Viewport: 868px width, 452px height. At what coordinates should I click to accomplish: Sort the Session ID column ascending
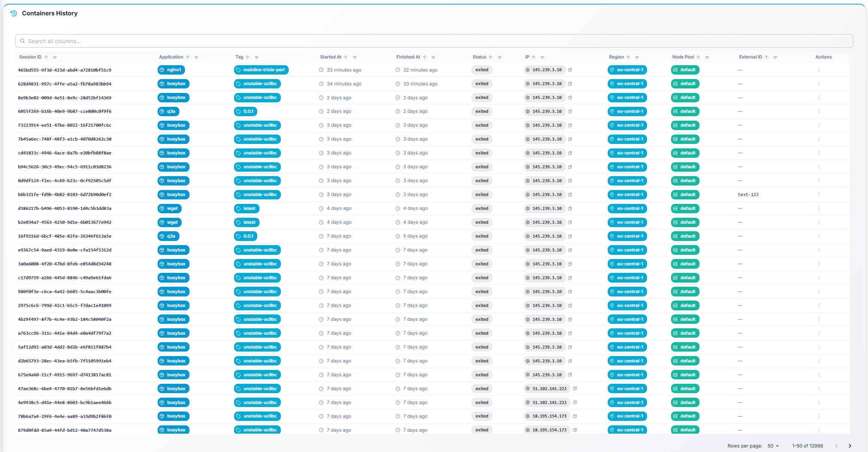coord(46,57)
